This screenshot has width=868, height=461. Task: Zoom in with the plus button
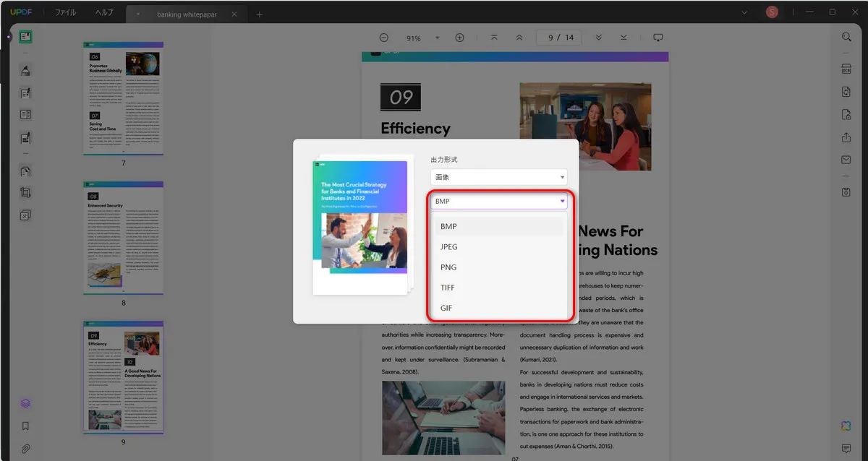click(x=459, y=38)
